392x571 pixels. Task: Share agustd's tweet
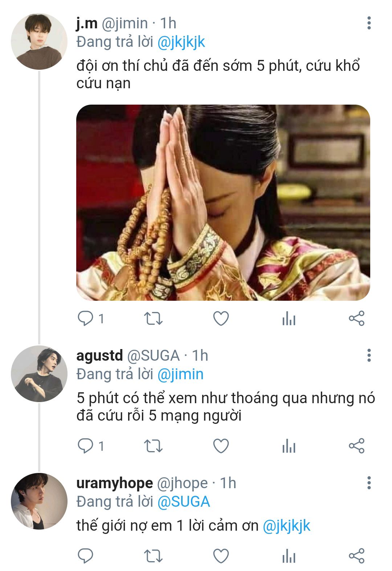356,446
